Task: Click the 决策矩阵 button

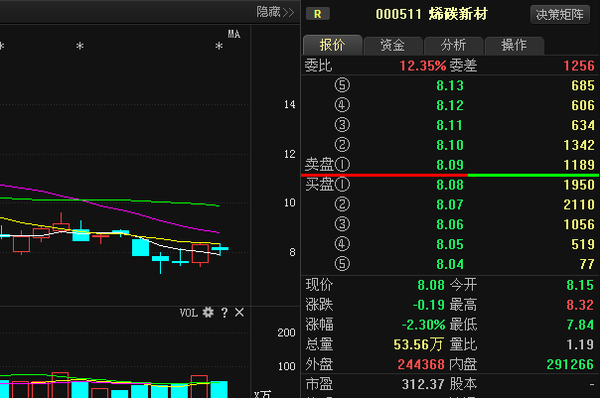Action: click(x=560, y=15)
